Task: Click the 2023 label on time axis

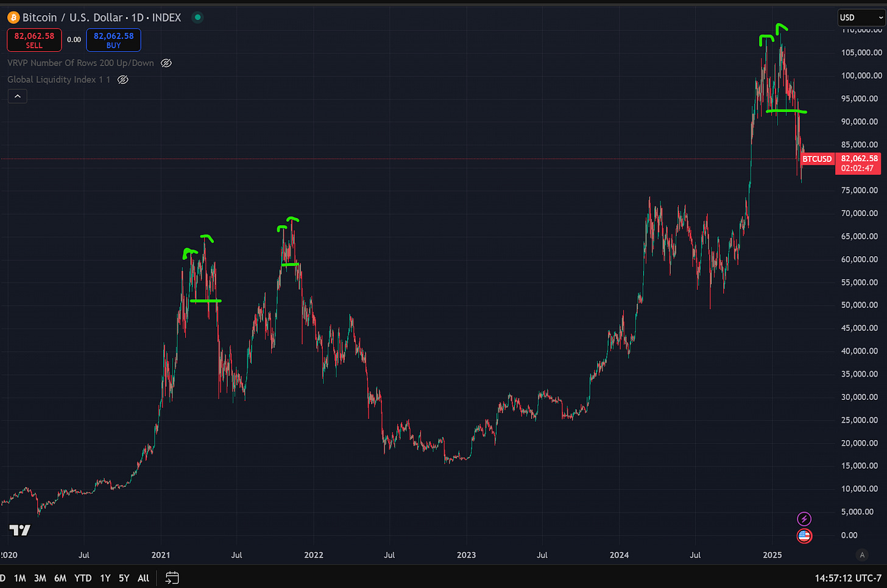Action: click(x=466, y=555)
